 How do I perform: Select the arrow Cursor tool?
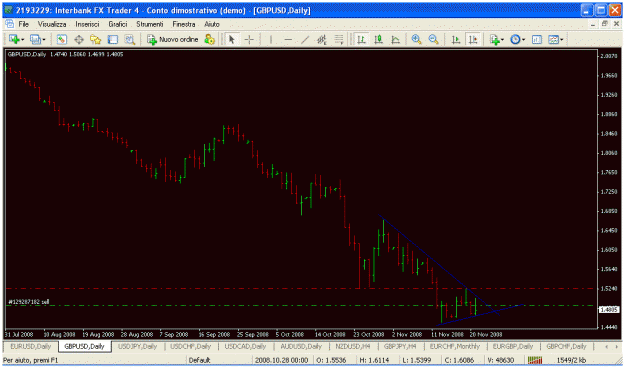tap(232, 39)
